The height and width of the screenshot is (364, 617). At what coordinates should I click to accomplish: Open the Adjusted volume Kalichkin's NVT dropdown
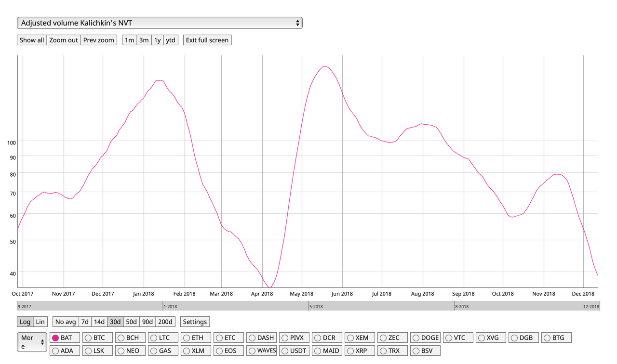pos(160,23)
